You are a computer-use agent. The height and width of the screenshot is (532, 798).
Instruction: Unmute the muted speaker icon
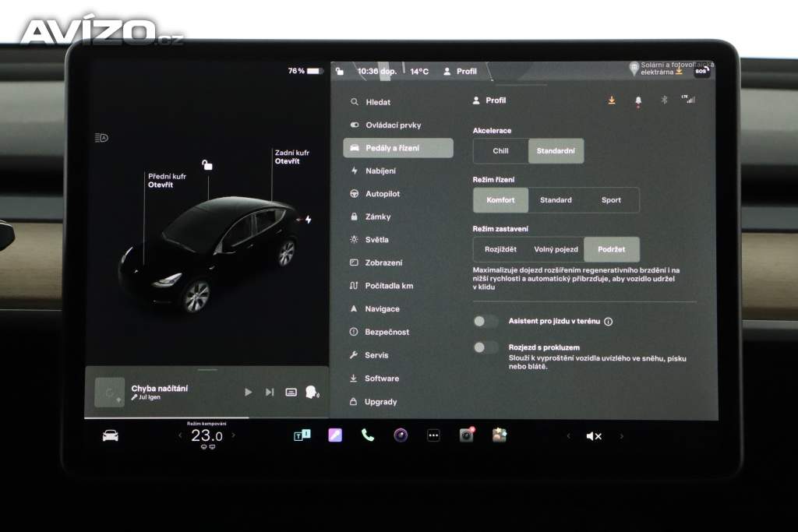[594, 436]
